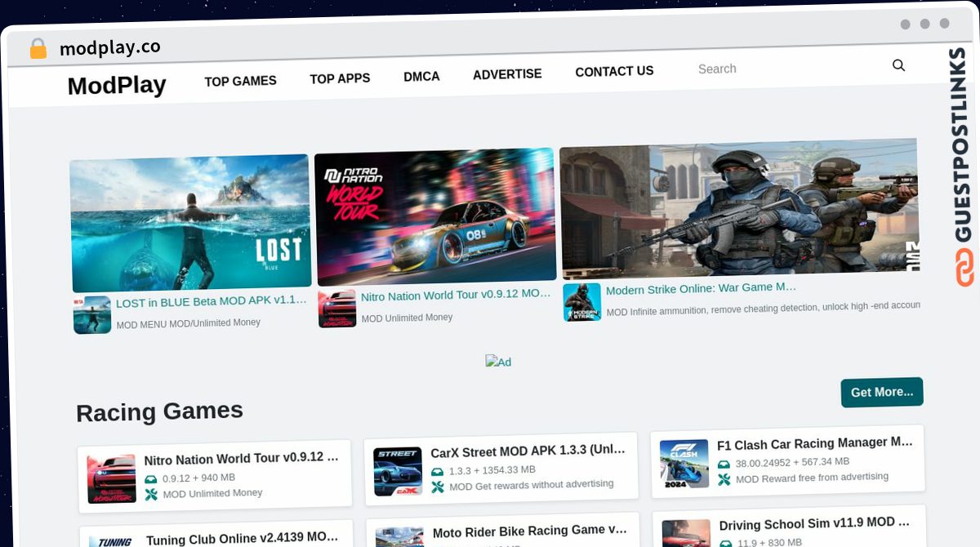The height and width of the screenshot is (547, 980).
Task: Open the F1 Clash 2024 app icon
Action: 684,464
